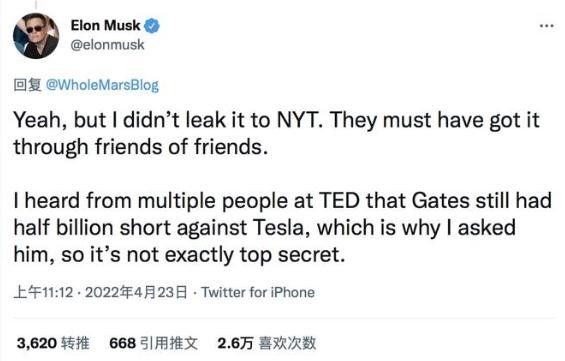Click the 回复 reply label
Screen dimensions: 565x361
coord(28,85)
